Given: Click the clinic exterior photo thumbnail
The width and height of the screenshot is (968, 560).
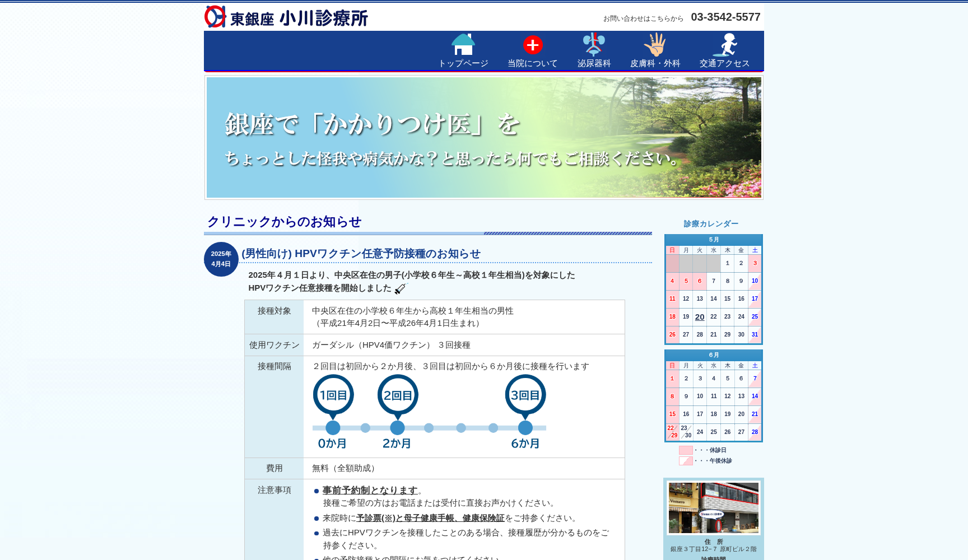Looking at the screenshot, I should (713, 508).
